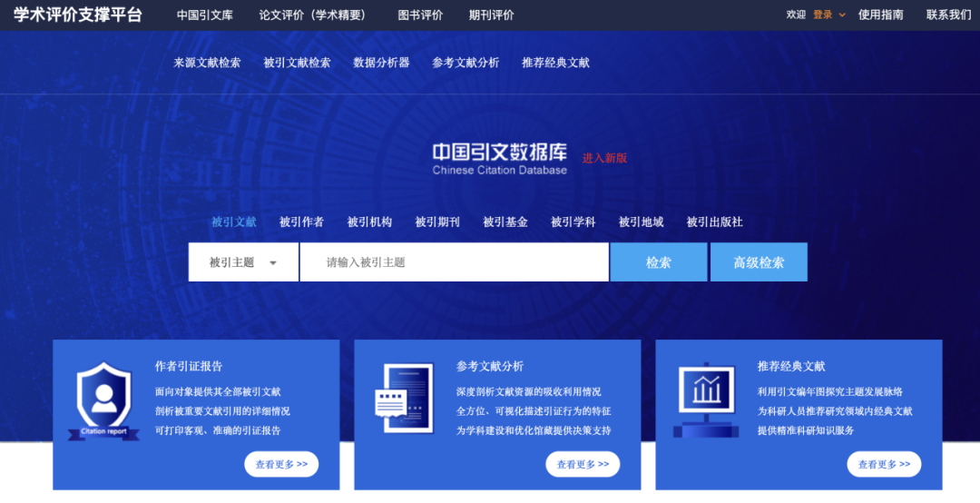Viewport: 980px width, 503px height.
Task: Click the bar chart presentation icon
Action: coord(706,399)
